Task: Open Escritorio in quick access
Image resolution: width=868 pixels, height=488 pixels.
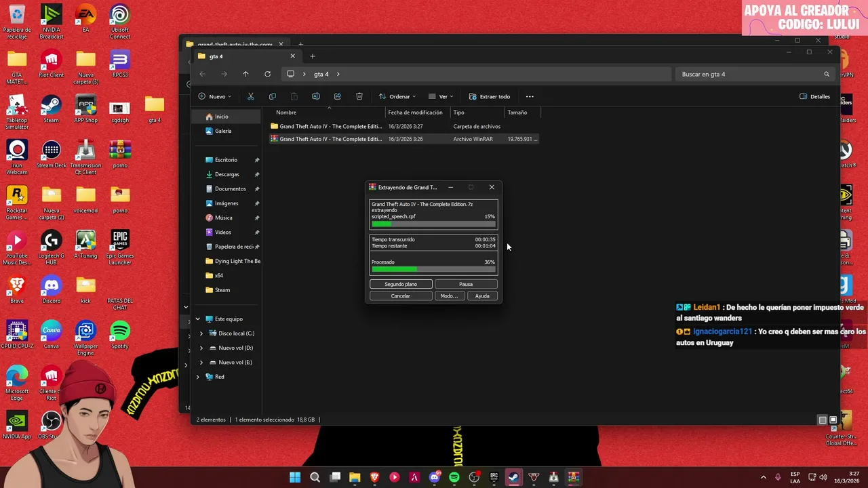Action: pyautogui.click(x=226, y=160)
